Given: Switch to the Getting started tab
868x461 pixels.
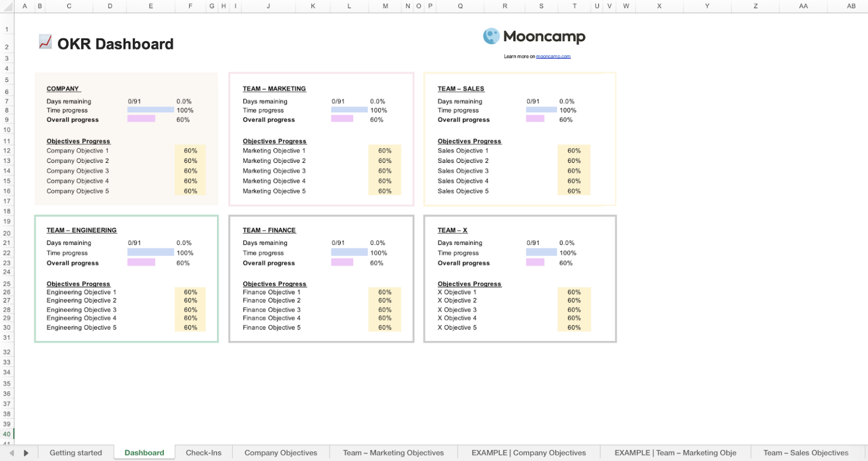Looking at the screenshot, I should 76,453.
